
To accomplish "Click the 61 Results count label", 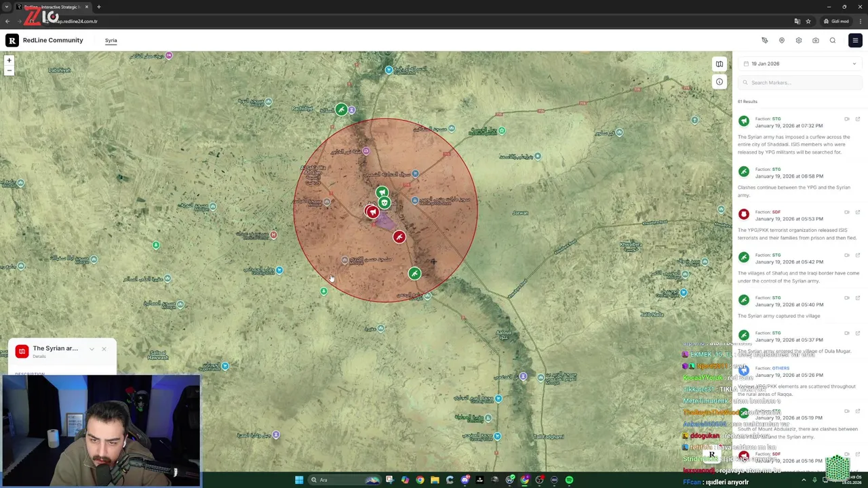I will [x=747, y=102].
